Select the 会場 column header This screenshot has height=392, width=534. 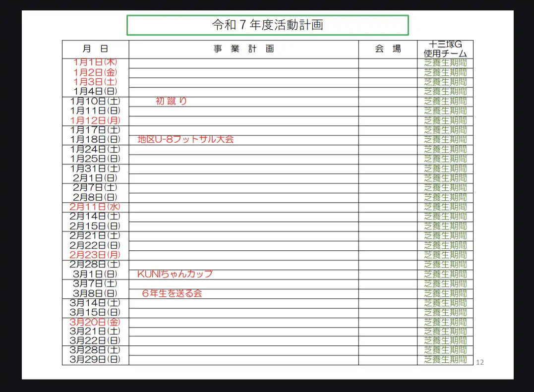(388, 49)
